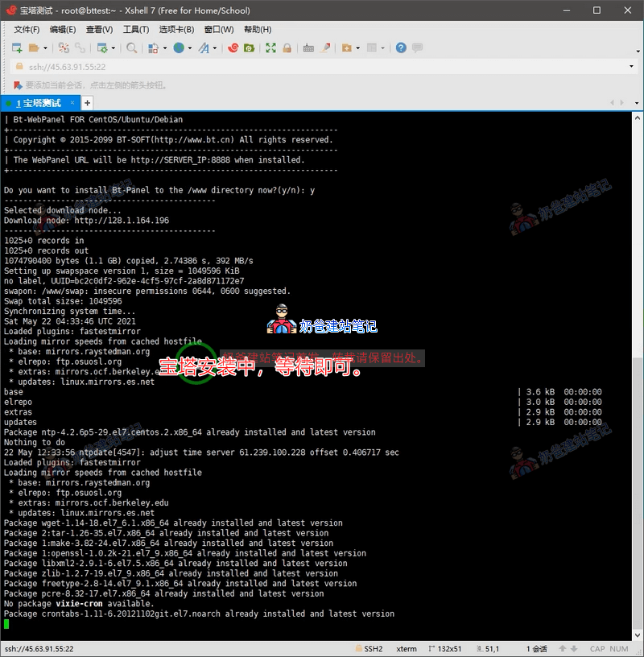Open the font 'A' dropdown arrow
The height and width of the screenshot is (657, 644).
coord(215,48)
